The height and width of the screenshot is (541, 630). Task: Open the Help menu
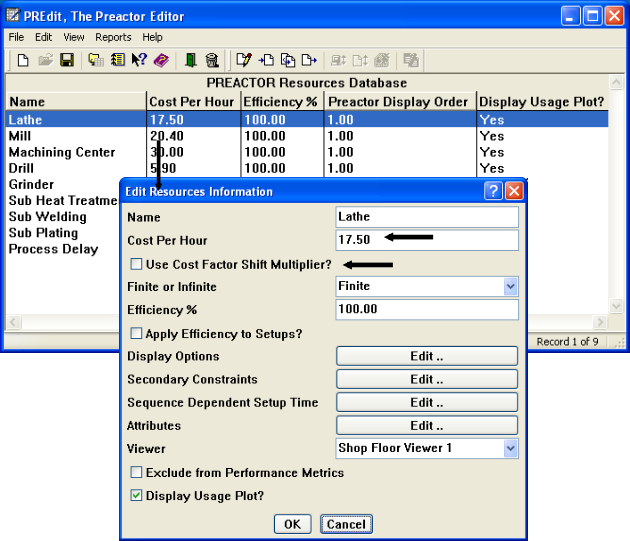point(152,37)
